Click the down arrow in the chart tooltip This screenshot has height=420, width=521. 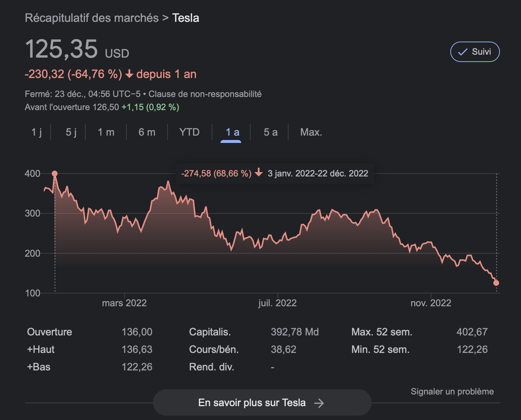click(x=259, y=172)
